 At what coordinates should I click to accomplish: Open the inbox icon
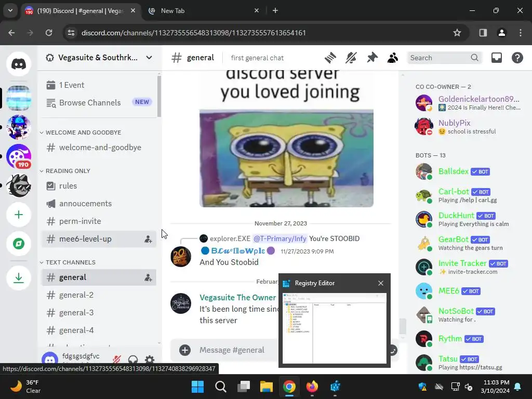tap(496, 58)
